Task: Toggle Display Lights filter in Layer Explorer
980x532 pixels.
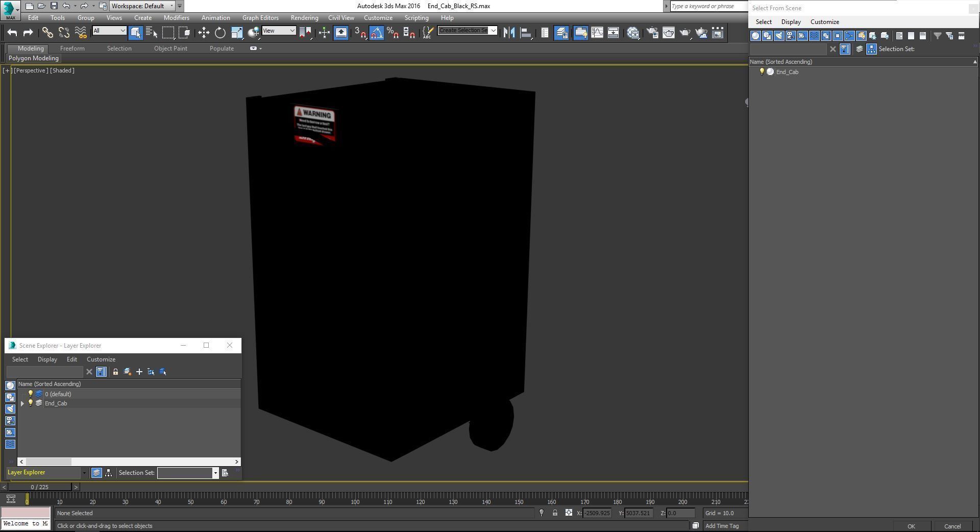Action: (10, 409)
